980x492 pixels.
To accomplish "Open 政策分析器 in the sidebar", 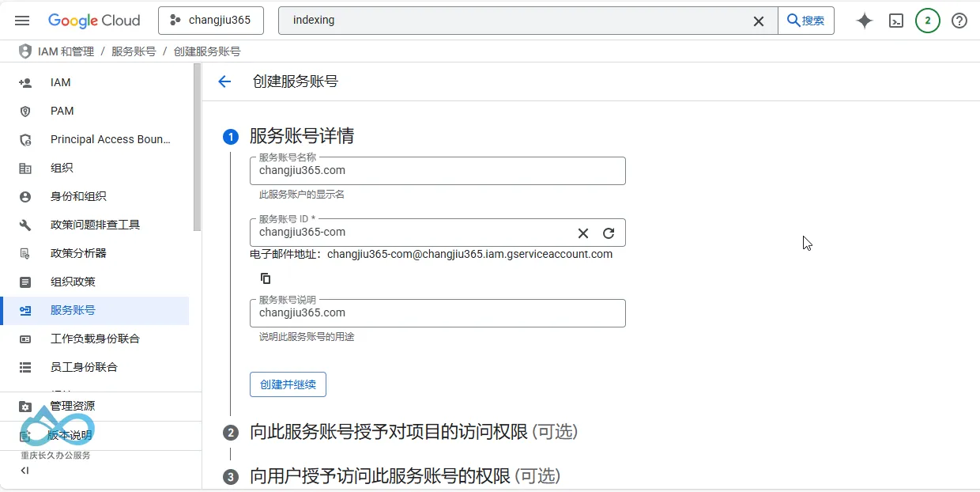I will pos(95,253).
